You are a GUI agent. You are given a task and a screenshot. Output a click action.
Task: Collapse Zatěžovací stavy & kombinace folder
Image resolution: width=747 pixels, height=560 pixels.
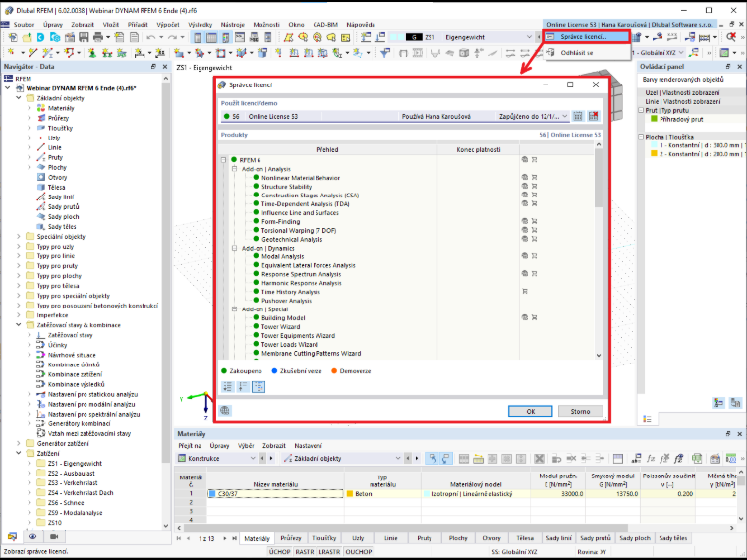19,325
